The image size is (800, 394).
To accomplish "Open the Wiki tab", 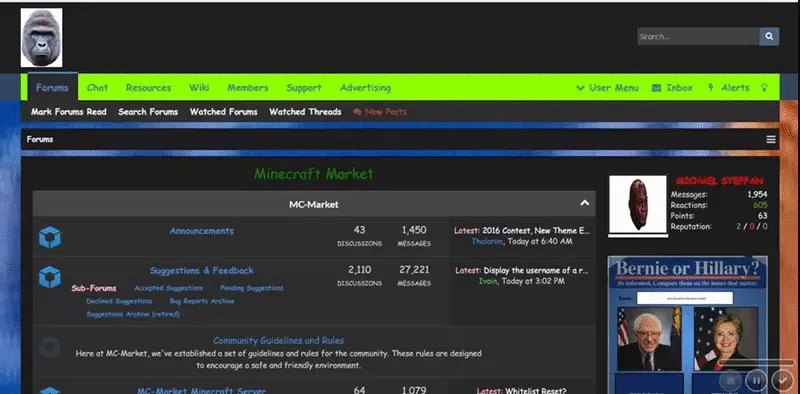I will [x=199, y=87].
